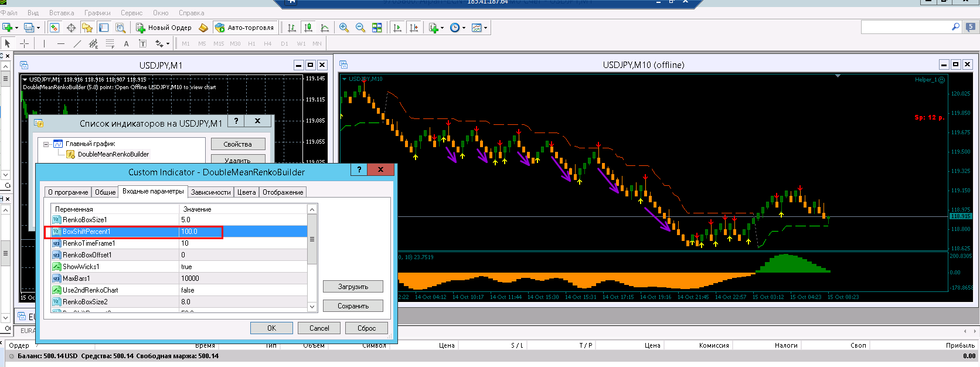The image size is (980, 367).
Task: Click the zoom out magnifier icon
Action: (x=360, y=28)
